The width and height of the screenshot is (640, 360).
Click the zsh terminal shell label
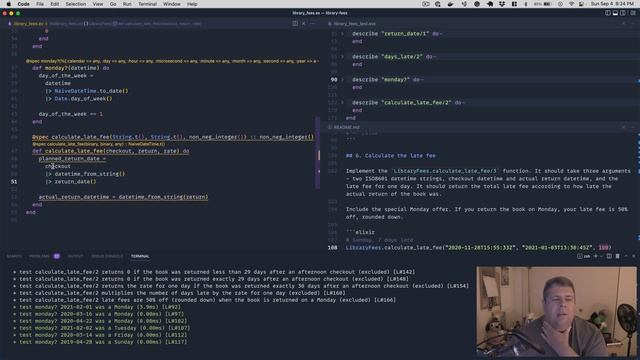click(584, 256)
